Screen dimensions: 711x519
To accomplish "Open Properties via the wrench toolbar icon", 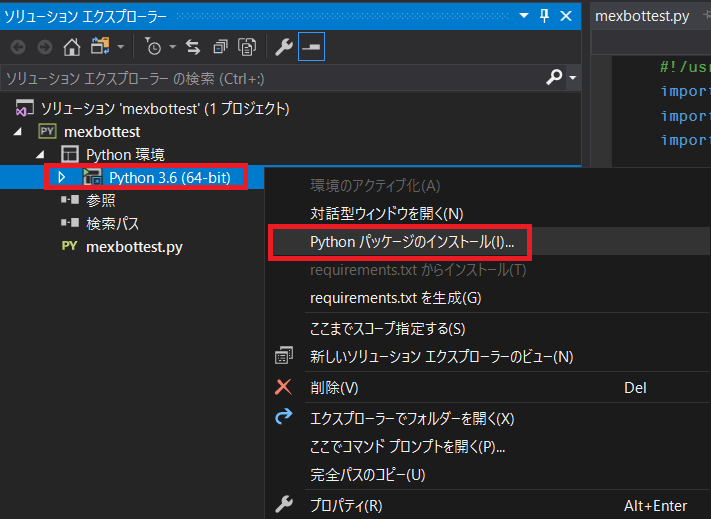I will point(283,47).
